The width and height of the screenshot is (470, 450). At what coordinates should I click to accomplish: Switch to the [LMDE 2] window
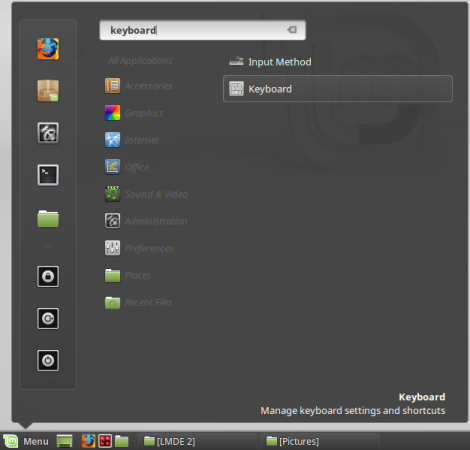(197, 441)
